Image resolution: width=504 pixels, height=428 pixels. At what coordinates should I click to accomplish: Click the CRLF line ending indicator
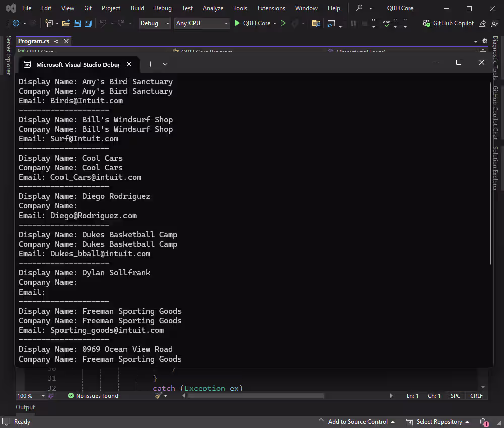[x=476, y=396]
